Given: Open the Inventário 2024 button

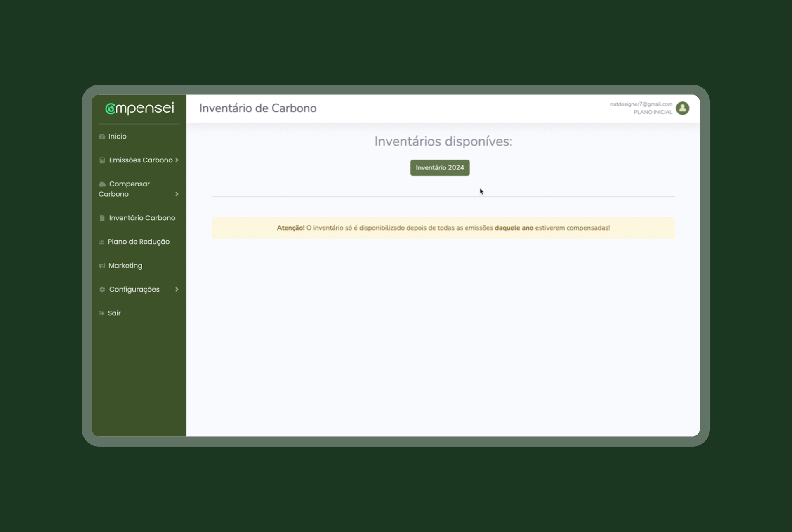Looking at the screenshot, I should 440,168.
